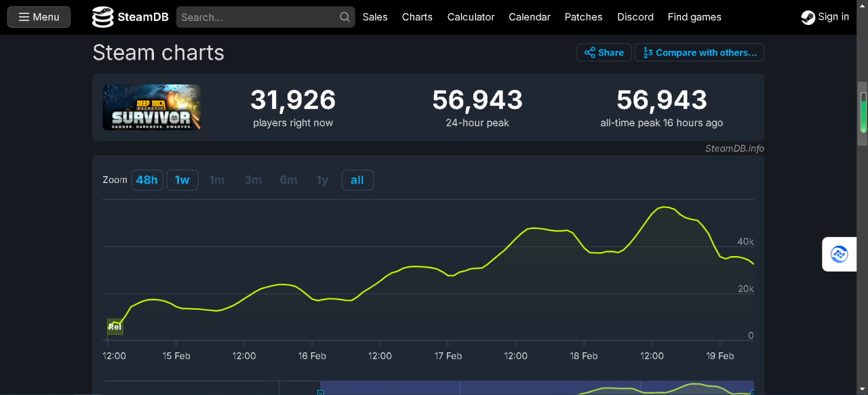The height and width of the screenshot is (395, 868).
Task: Open the Charts page
Action: click(x=417, y=17)
